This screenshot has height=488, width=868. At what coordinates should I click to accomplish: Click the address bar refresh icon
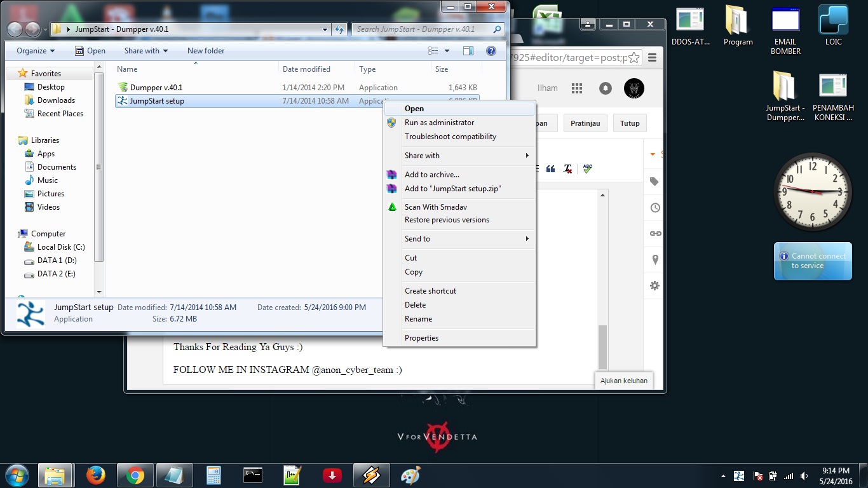pos(339,29)
